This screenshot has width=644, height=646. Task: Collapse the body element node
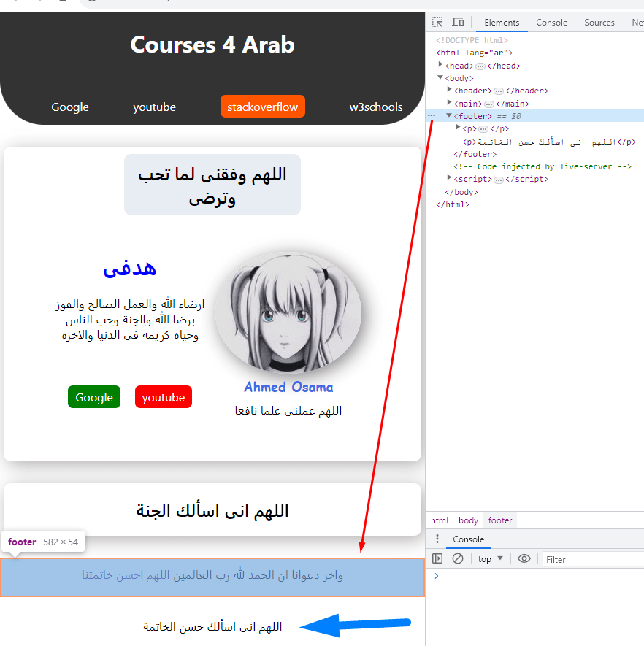(440, 77)
